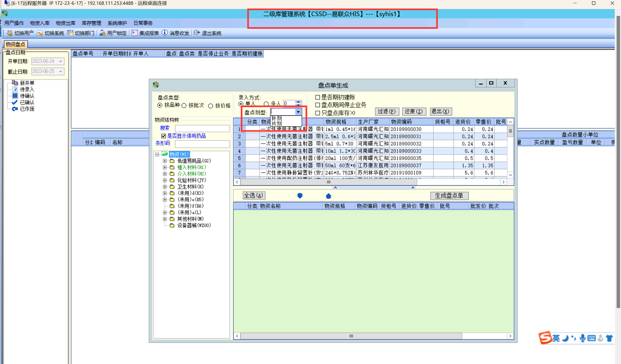Enable 是否期初建账 checkbox

point(318,97)
